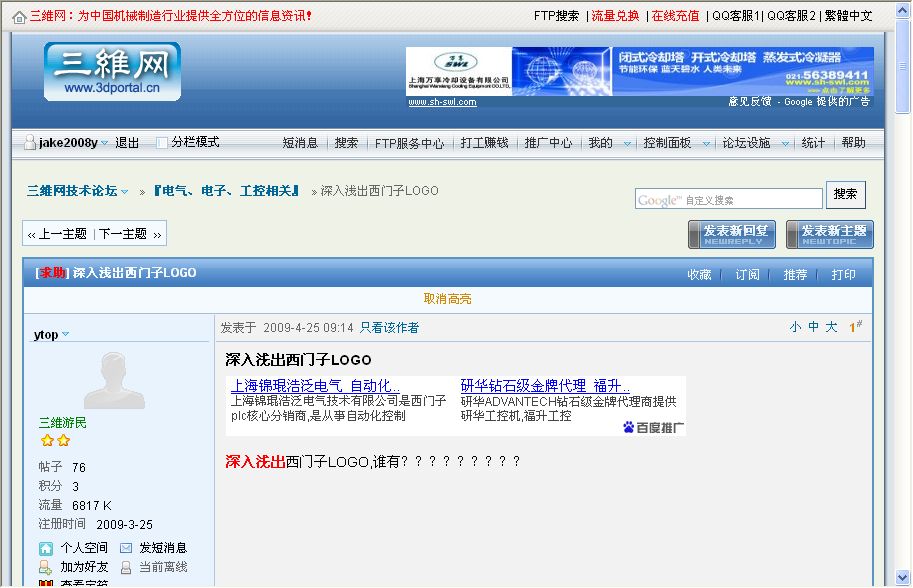Screen dimensions: 913x588
Task: Click the 加为好友 text link
Action: 84,567
